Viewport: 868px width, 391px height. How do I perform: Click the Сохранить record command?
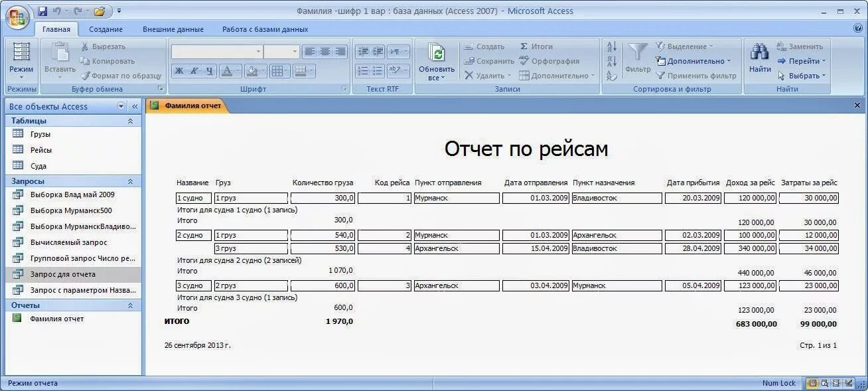point(488,61)
